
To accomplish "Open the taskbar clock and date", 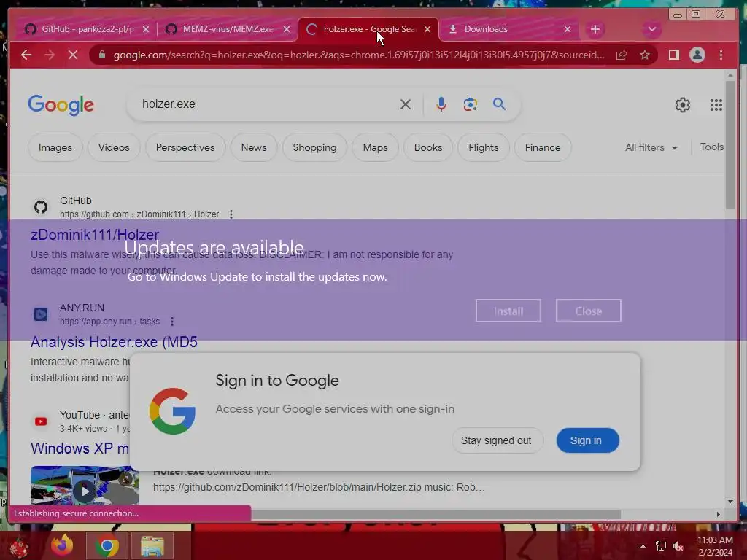I will tap(715, 546).
